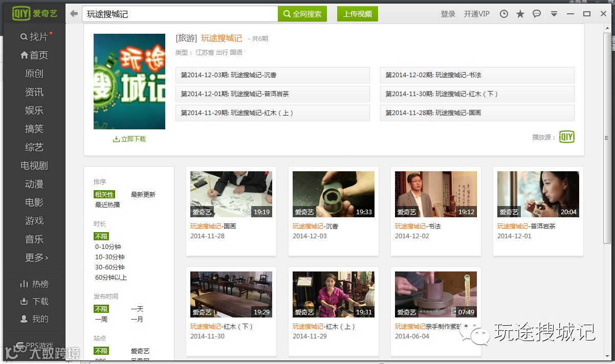Screen dimensions: 615x364
Task: Open the 书法 video thumbnail
Action: coord(436,194)
